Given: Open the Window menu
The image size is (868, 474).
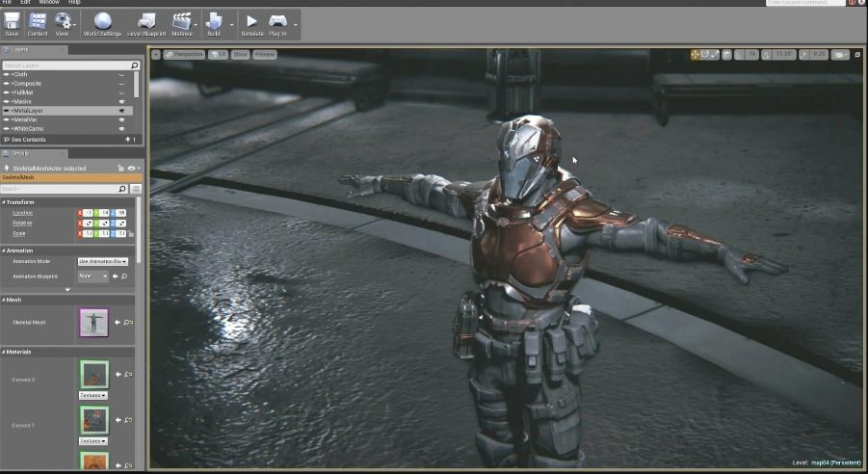Looking at the screenshot, I should pos(49,2).
